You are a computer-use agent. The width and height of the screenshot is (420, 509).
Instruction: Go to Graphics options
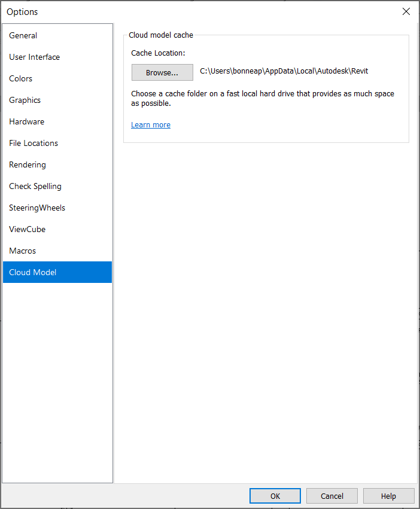[25, 100]
